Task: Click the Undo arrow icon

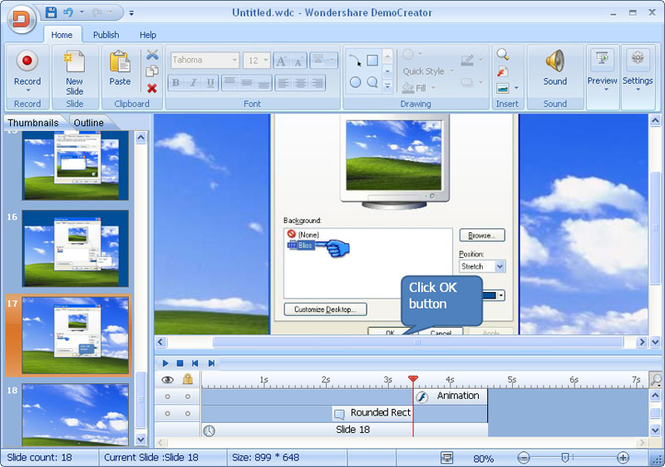Action: click(68, 13)
